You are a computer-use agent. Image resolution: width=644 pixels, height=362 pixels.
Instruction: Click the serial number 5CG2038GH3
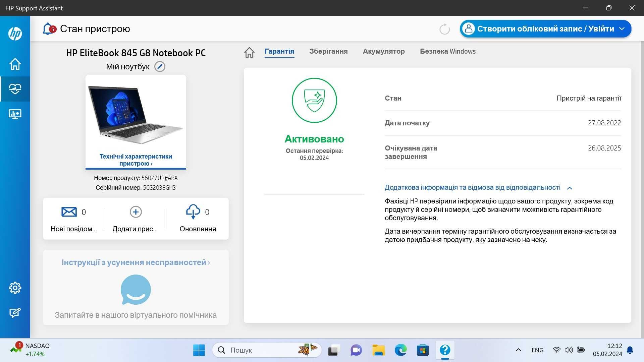159,188
